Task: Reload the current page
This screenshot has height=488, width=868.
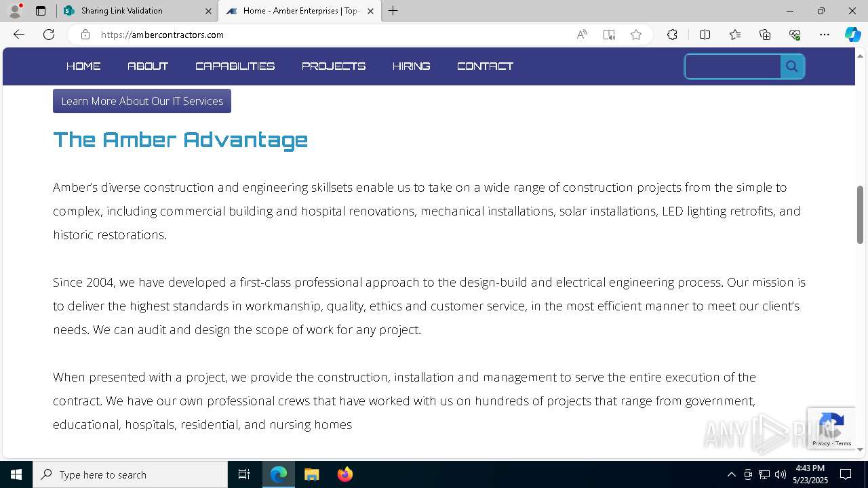Action: pyautogui.click(x=49, y=35)
